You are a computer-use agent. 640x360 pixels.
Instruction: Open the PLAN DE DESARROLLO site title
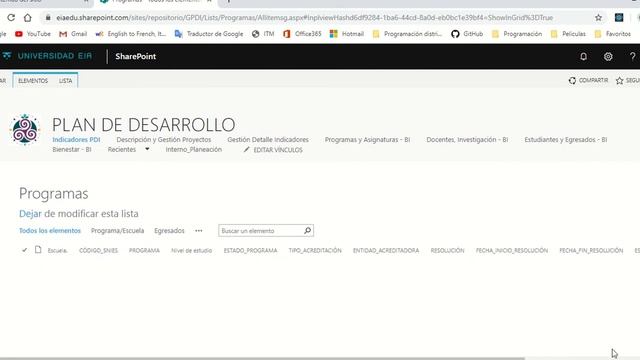click(x=144, y=124)
